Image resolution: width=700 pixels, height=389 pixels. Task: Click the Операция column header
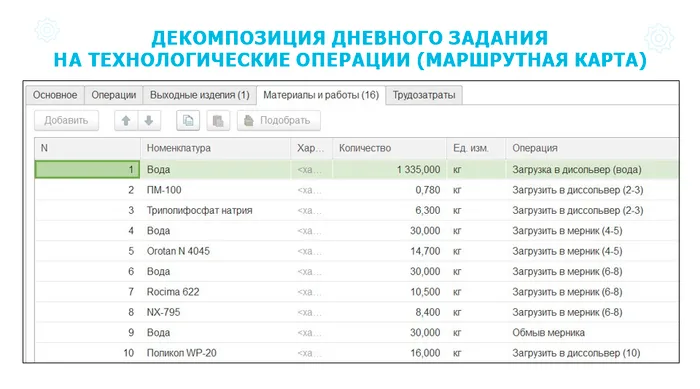tap(592, 148)
